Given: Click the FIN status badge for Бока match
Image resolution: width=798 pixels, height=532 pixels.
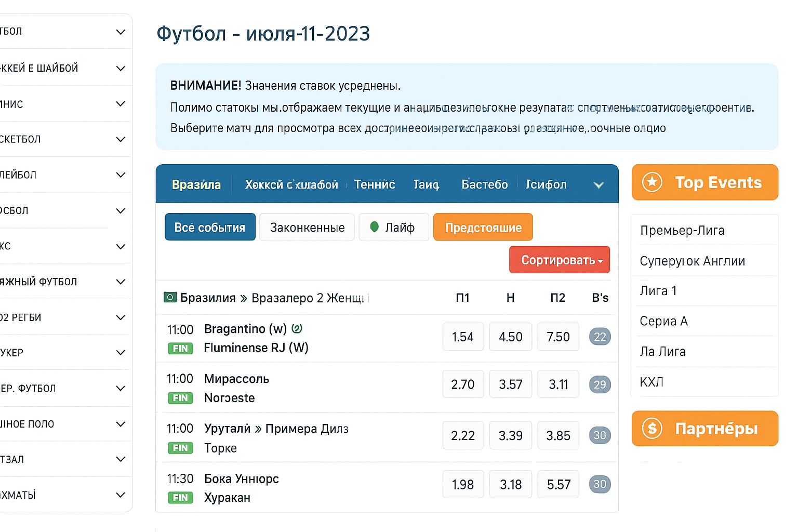Looking at the screenshot, I should pos(180,498).
